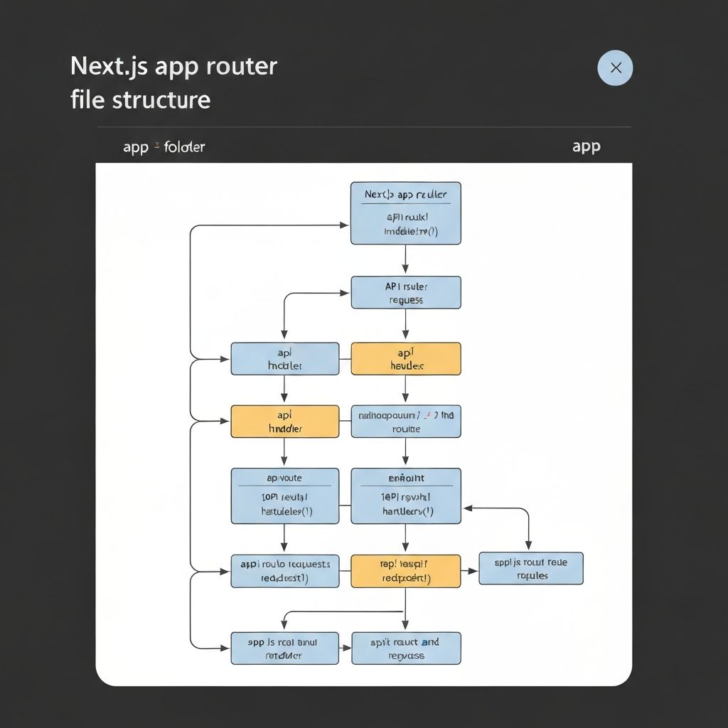The height and width of the screenshot is (728, 728).
Task: Select the "api route requests" node
Action: (x=284, y=571)
